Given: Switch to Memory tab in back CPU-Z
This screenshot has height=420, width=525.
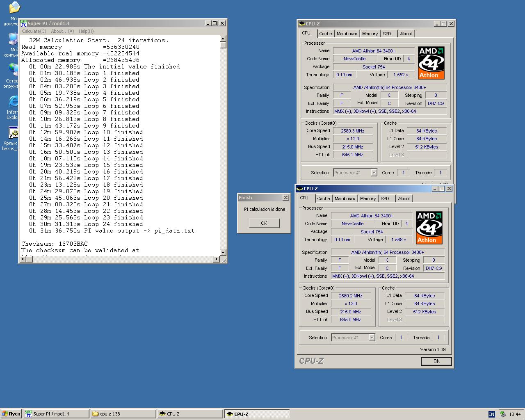Looking at the screenshot, I should [370, 34].
